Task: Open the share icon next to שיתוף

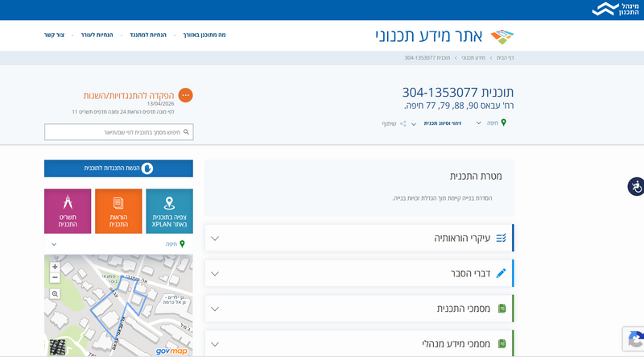Action: (403, 124)
